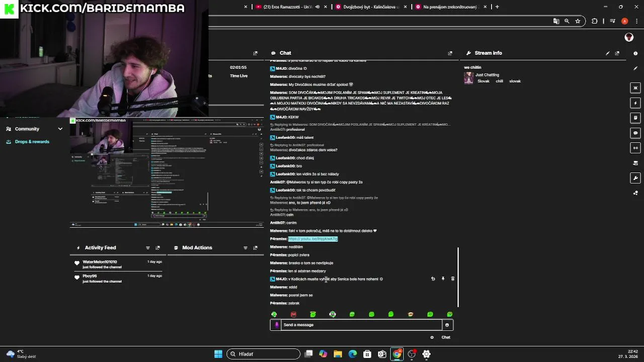The width and height of the screenshot is (644, 362).
Task: Open browser extensions menu
Action: pos(595,21)
